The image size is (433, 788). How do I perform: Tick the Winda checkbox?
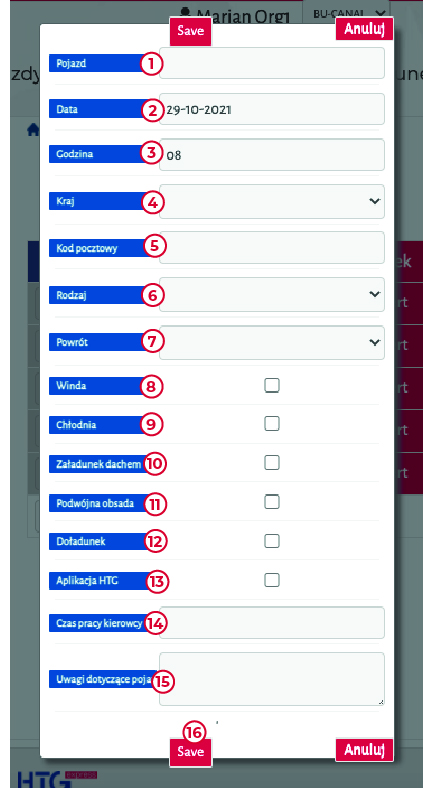[272, 385]
